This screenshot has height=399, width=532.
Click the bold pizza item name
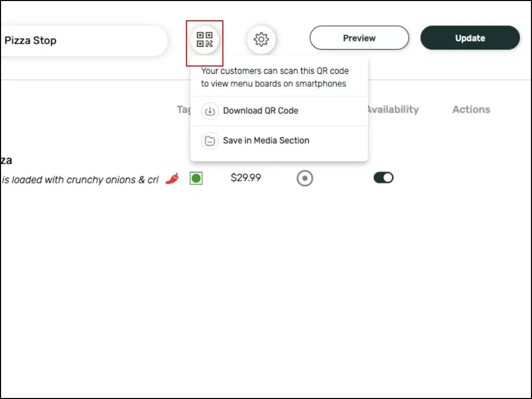pyautogui.click(x=6, y=161)
